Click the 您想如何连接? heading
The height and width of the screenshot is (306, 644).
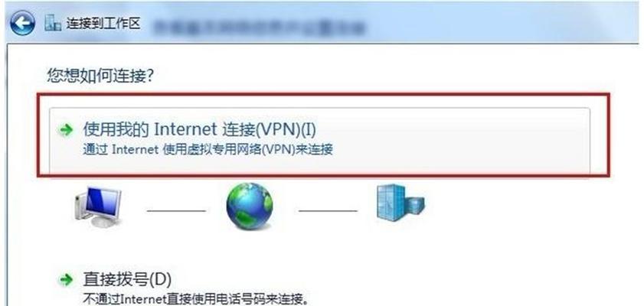(x=100, y=76)
